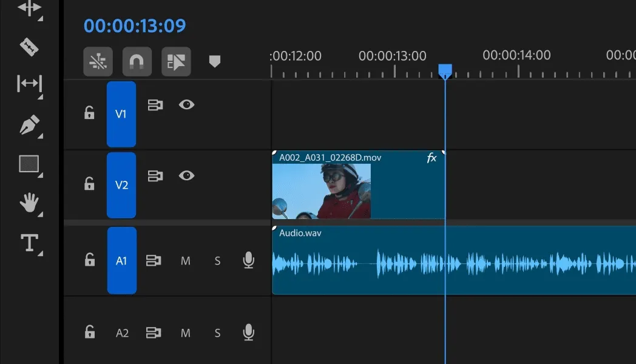Mute the A1 audio track
The image size is (636, 364).
(186, 261)
